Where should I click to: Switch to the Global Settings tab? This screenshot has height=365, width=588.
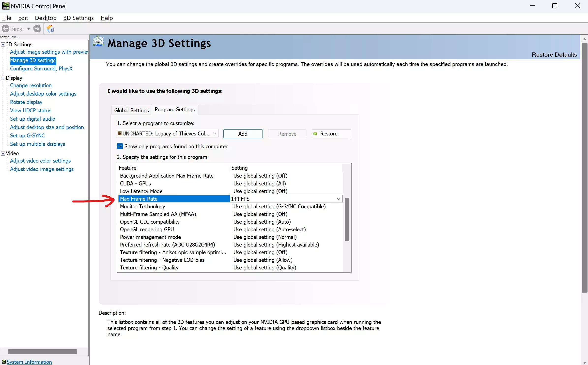click(131, 110)
